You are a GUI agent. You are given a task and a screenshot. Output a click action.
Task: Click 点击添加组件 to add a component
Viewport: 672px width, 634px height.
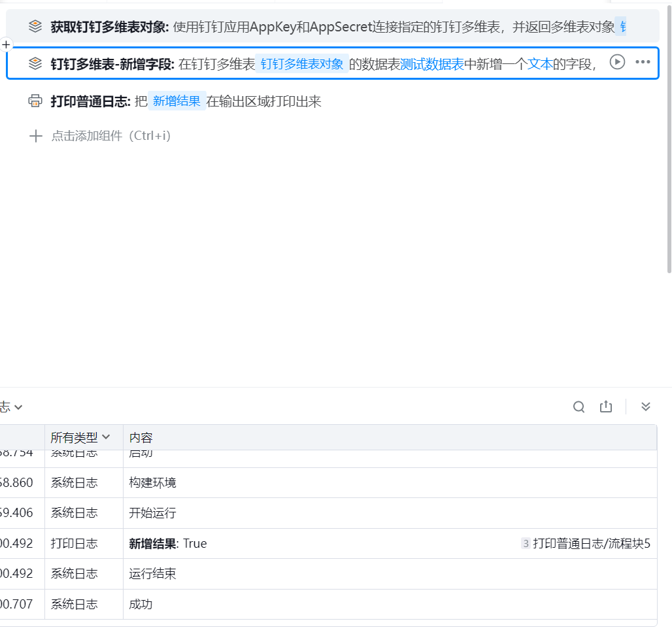[x=111, y=136]
